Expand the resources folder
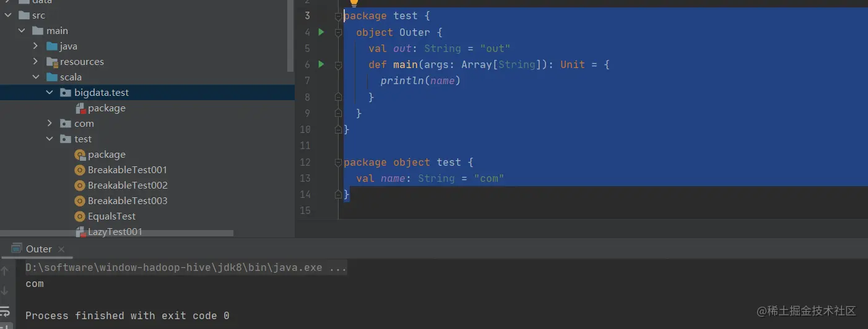 [35, 62]
